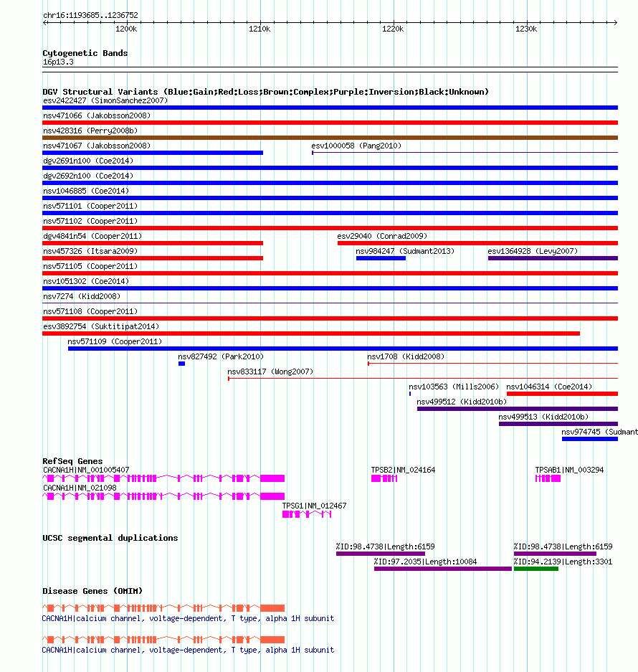Open second CACNA1H calcium channel OMIM link
This screenshot has height=672, width=638.
(x=188, y=650)
